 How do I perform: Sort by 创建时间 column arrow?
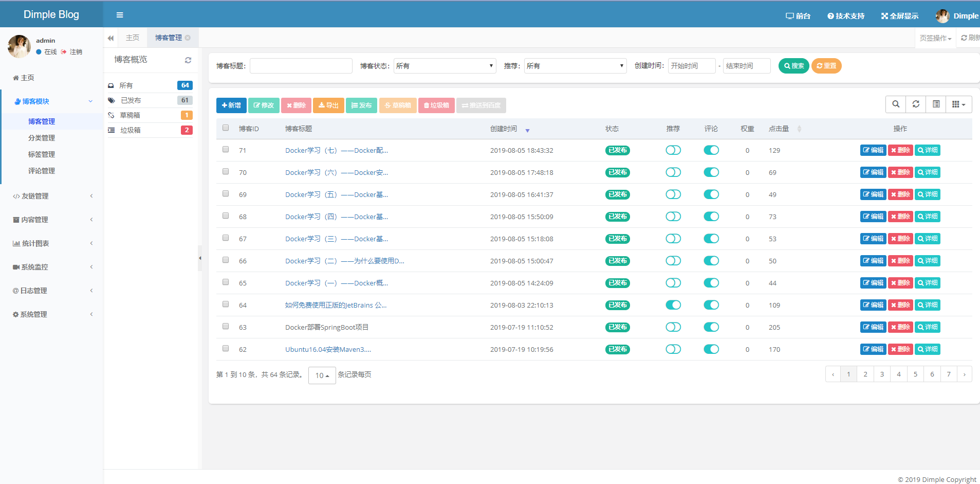(527, 130)
